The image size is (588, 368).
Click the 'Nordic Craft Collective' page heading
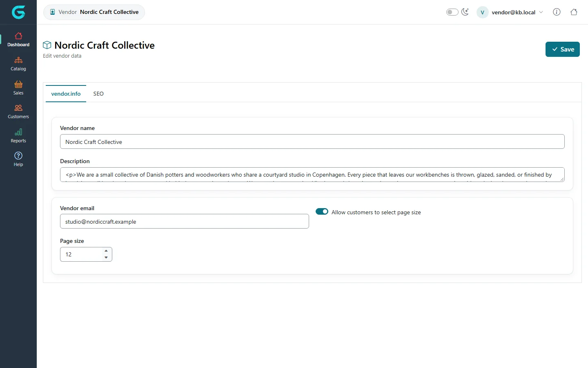[x=105, y=45]
